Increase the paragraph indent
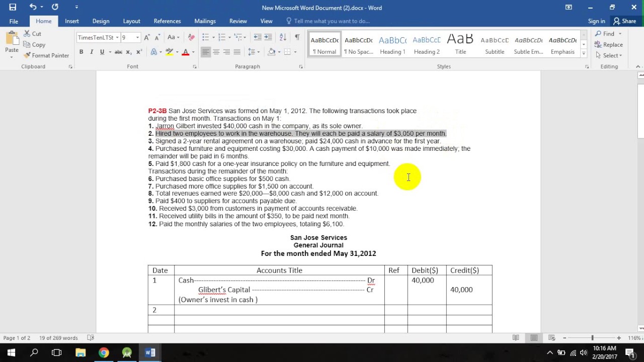The width and height of the screenshot is (644, 362). tap(268, 37)
